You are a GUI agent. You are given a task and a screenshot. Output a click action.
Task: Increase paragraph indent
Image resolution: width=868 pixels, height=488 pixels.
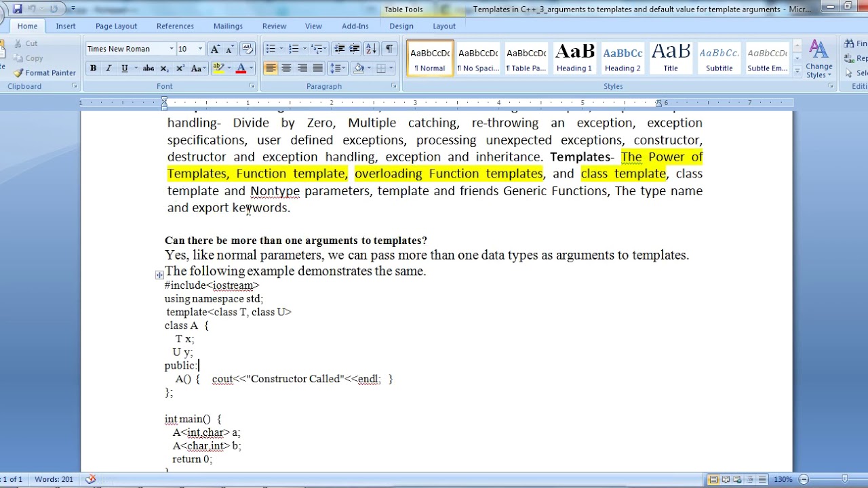click(x=354, y=49)
